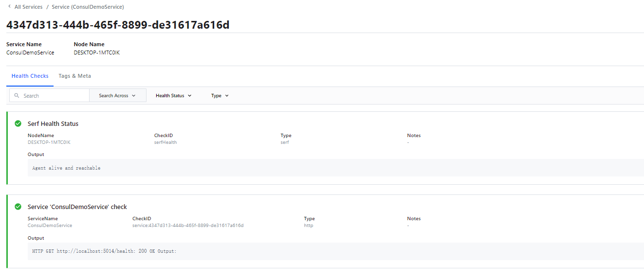Switch to the Health Checks tab
The width and height of the screenshot is (644, 280).
pos(30,76)
